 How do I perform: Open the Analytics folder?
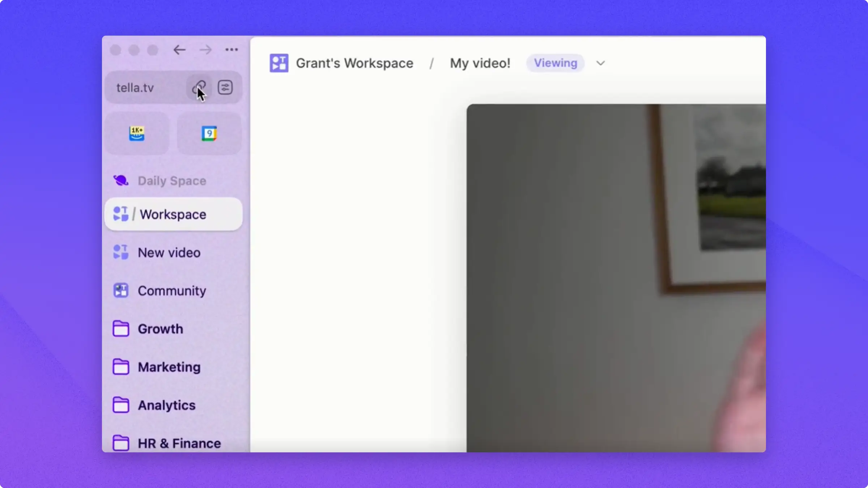click(x=166, y=405)
